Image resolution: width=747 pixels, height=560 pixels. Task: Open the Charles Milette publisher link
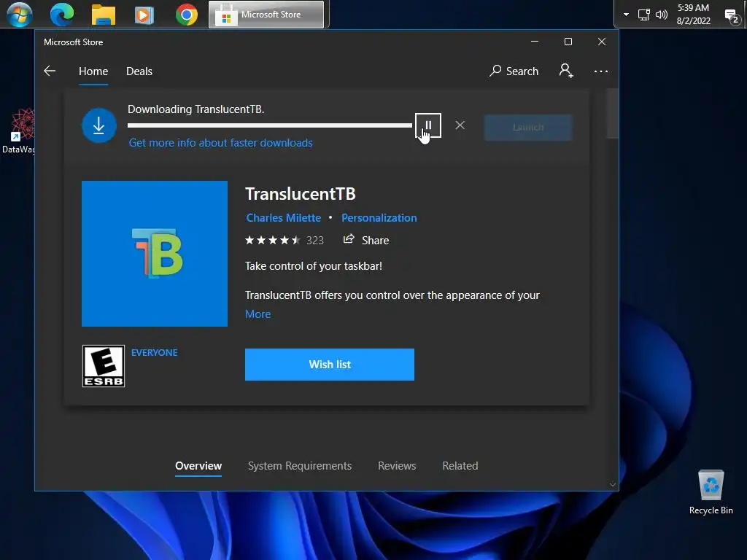[x=284, y=217]
